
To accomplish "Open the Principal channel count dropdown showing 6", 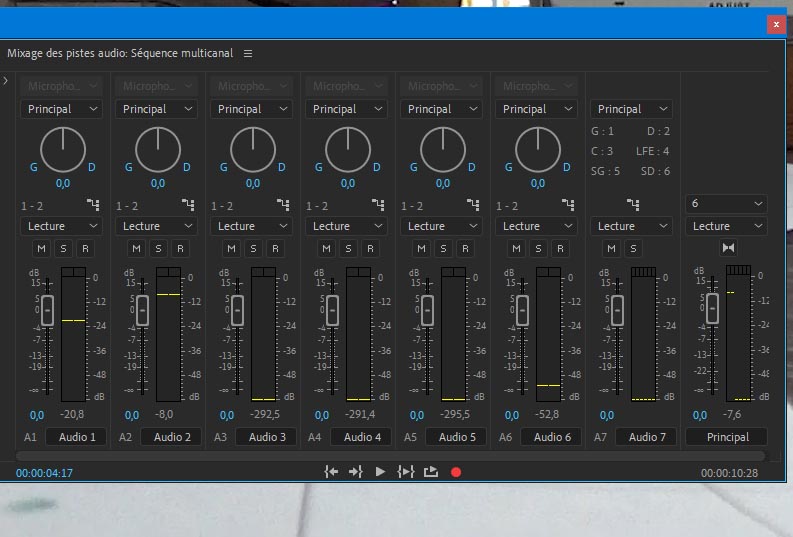I will click(x=726, y=203).
